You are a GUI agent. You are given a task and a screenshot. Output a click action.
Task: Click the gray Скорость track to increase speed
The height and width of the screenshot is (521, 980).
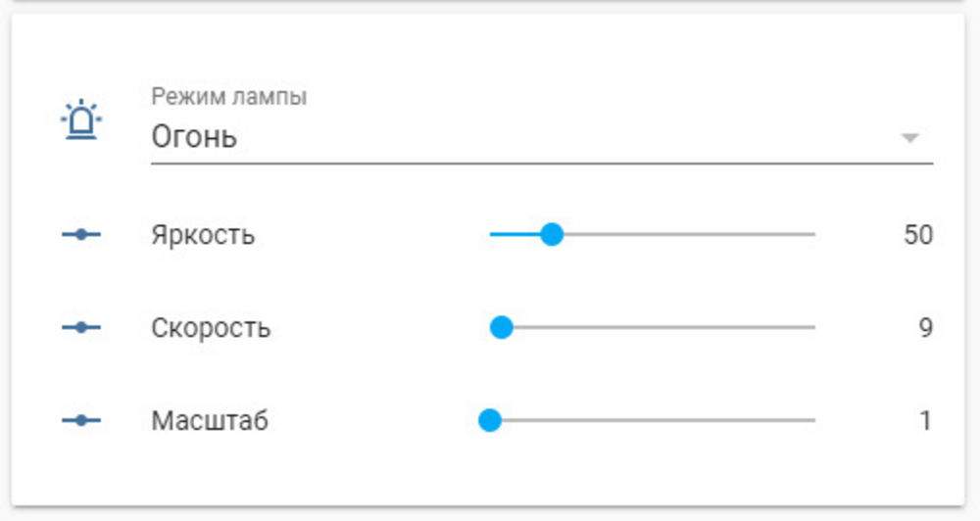[x=664, y=327]
